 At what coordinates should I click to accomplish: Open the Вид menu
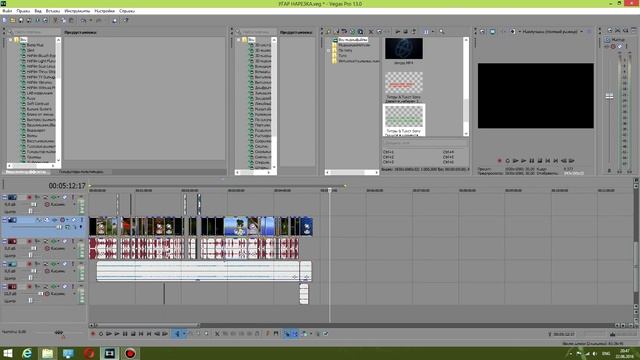(38, 11)
